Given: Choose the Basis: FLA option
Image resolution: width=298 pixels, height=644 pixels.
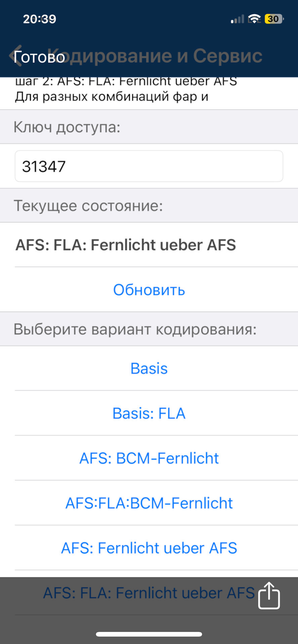Looking at the screenshot, I should pos(149,413).
